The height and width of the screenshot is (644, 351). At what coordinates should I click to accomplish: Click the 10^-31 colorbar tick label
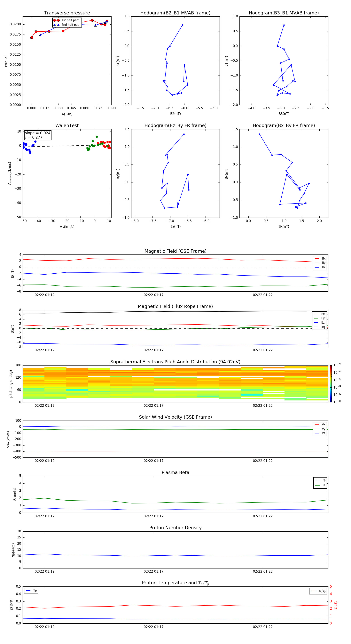point(337,402)
